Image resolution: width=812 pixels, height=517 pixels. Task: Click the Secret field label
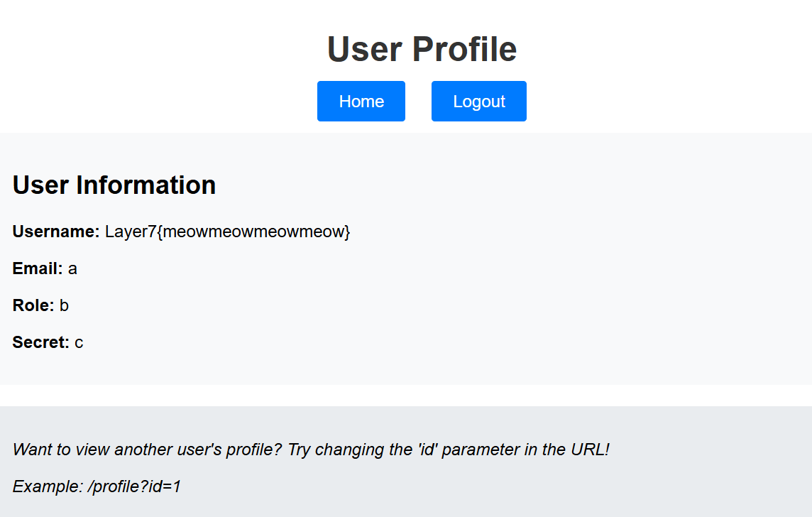click(40, 342)
